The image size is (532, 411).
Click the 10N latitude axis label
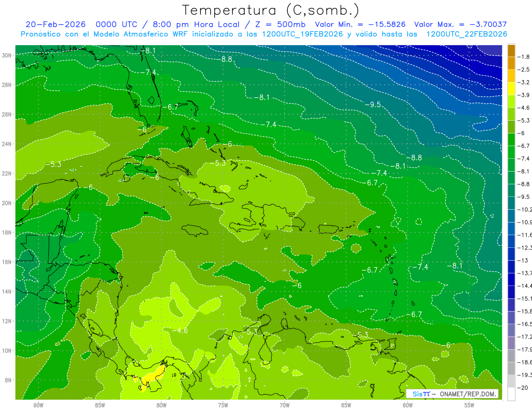point(7,351)
